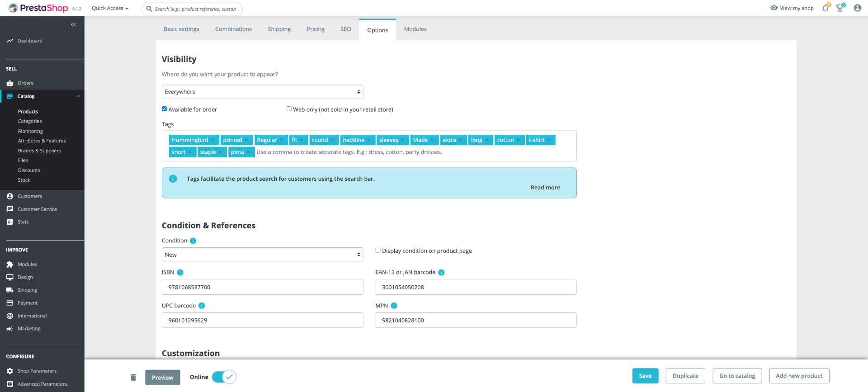Open Discounts menu item
The width and height of the screenshot is (868, 392).
pos(29,170)
